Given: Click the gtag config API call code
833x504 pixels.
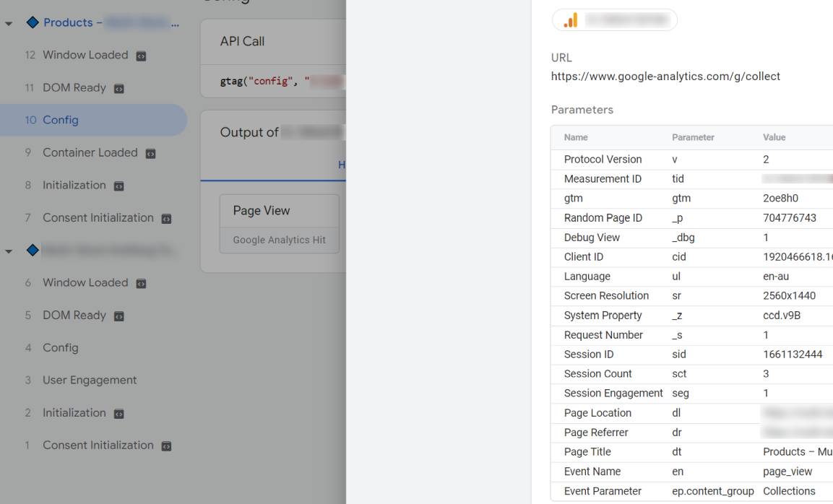Looking at the screenshot, I should click(x=282, y=82).
